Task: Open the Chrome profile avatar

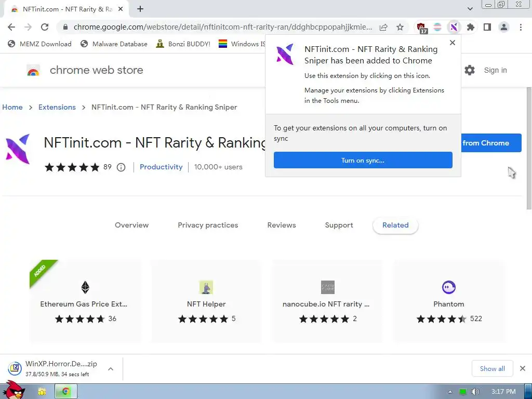Action: click(x=504, y=27)
